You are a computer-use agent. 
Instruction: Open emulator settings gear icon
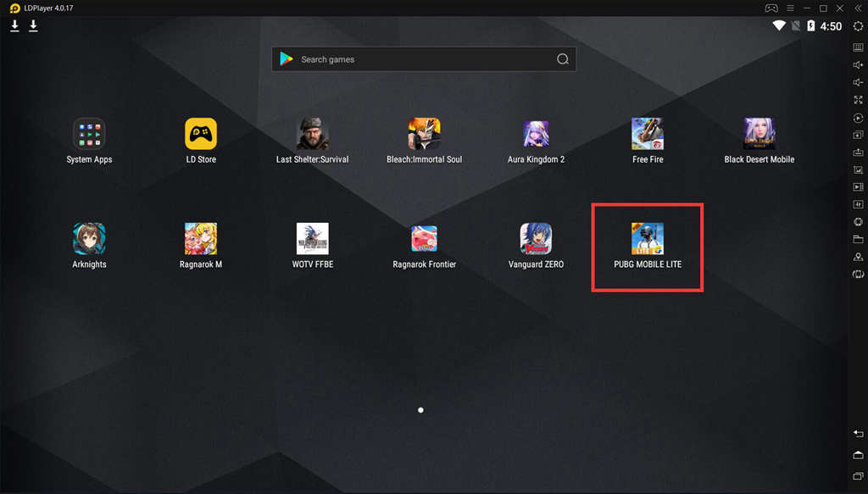(858, 26)
